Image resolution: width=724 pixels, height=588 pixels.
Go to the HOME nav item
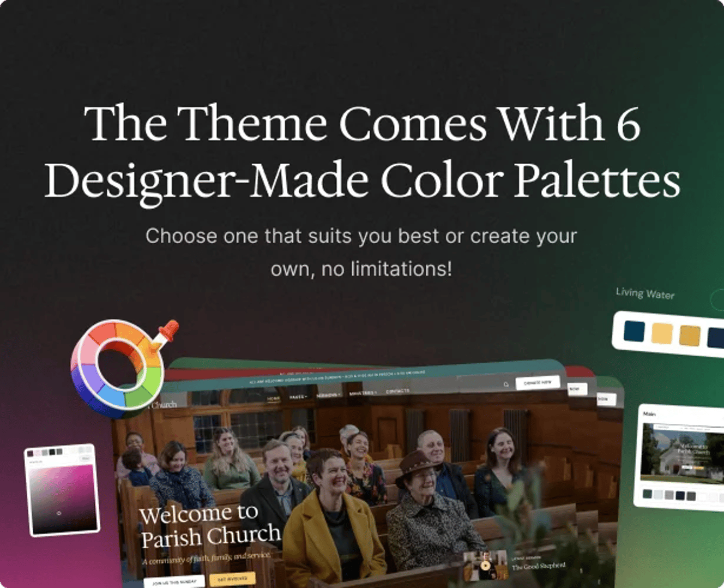click(274, 398)
